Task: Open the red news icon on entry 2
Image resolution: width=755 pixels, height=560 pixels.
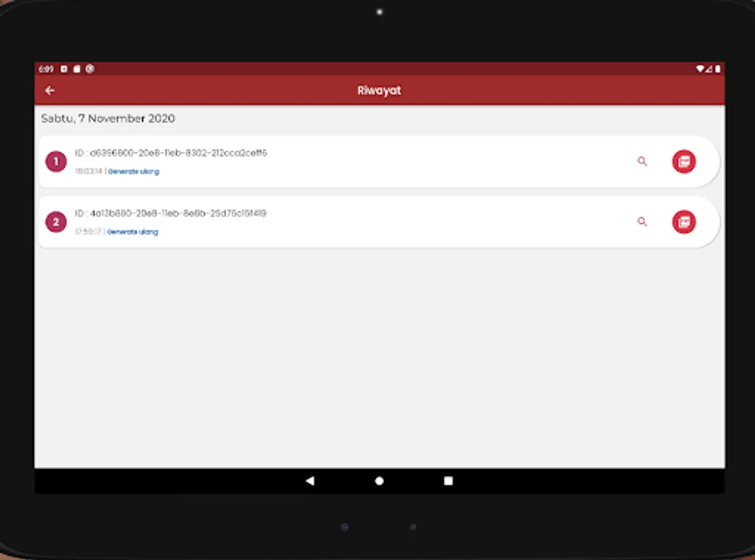Action: [684, 222]
